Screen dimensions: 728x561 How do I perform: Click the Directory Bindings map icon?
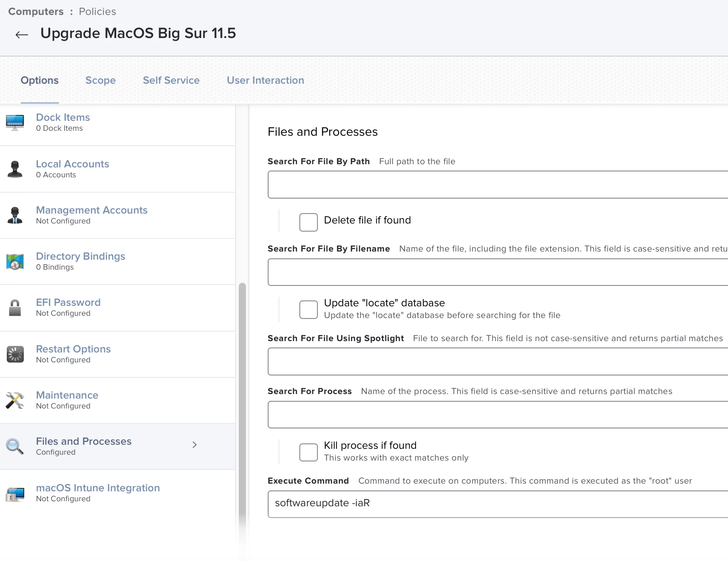pos(15,261)
